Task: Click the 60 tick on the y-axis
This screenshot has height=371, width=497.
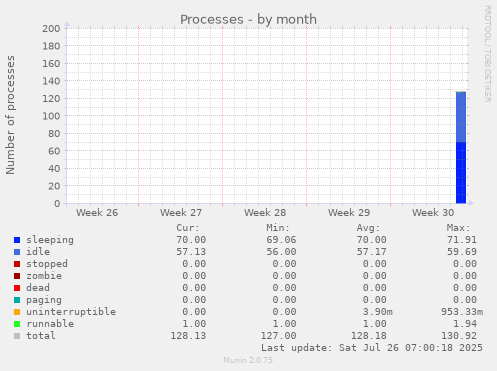Action: [x=54, y=151]
